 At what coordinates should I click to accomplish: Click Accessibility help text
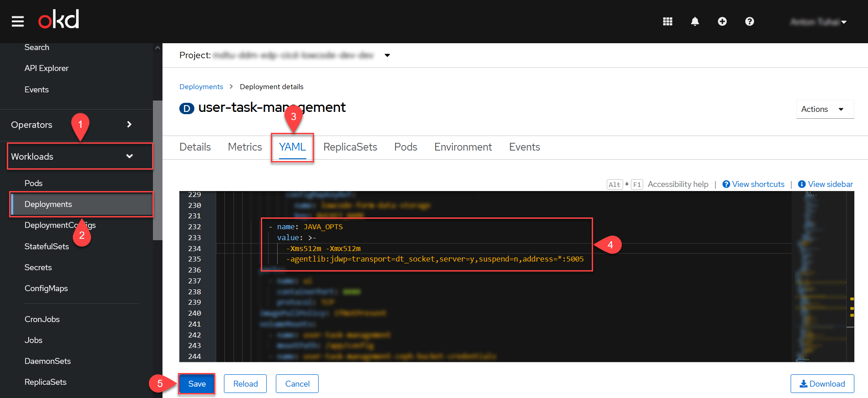[x=678, y=184]
